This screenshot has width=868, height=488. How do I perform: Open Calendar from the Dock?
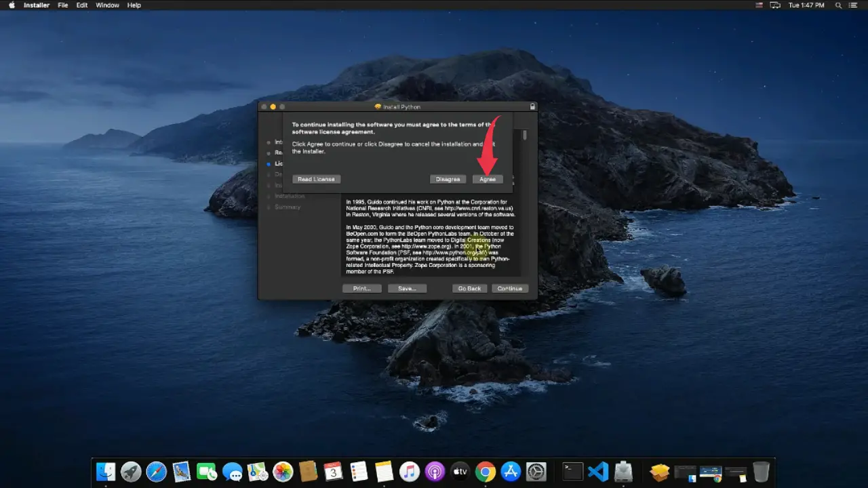(x=334, y=471)
